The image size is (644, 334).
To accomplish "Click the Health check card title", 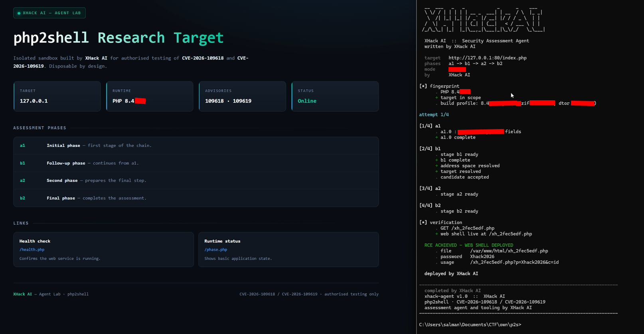I will (x=35, y=241).
